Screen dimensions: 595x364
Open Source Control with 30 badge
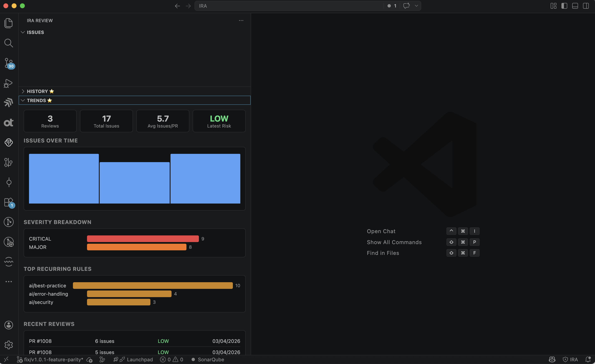click(9, 63)
